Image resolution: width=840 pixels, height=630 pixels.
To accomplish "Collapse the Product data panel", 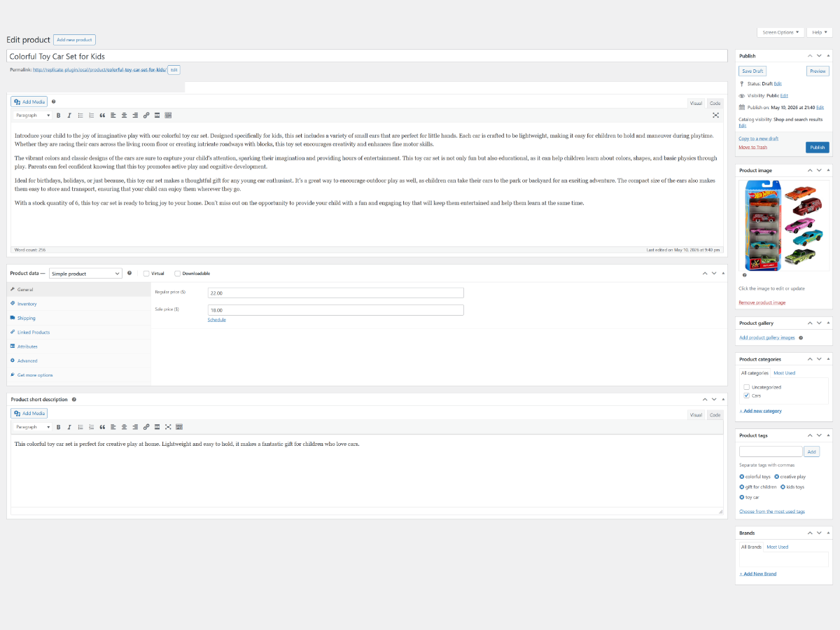I will tap(723, 273).
